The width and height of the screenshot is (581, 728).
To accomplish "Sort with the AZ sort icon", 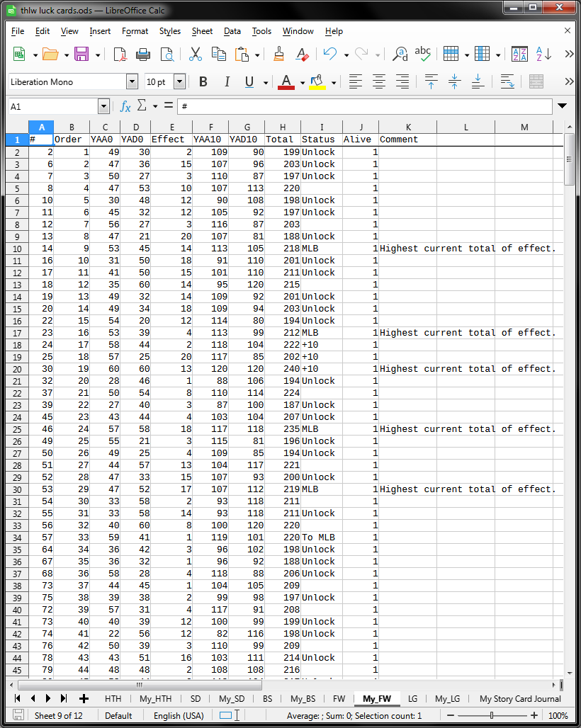I will pos(519,55).
